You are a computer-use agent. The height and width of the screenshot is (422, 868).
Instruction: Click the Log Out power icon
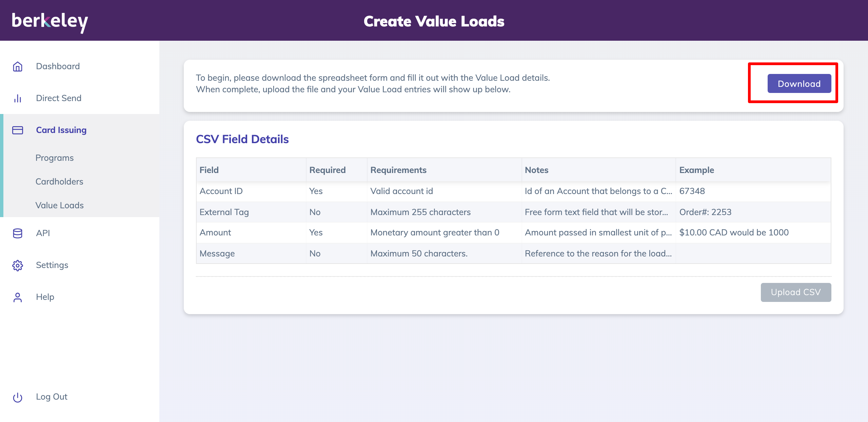[x=18, y=397]
